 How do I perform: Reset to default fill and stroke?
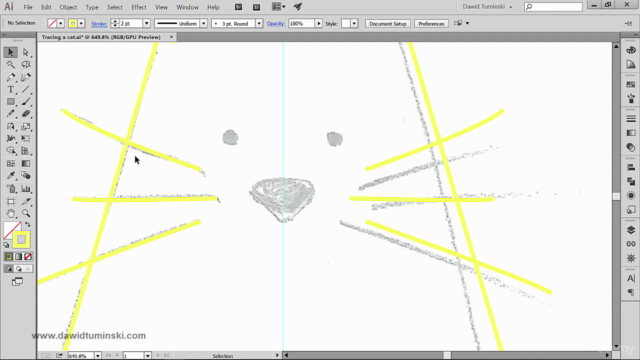(x=6, y=245)
